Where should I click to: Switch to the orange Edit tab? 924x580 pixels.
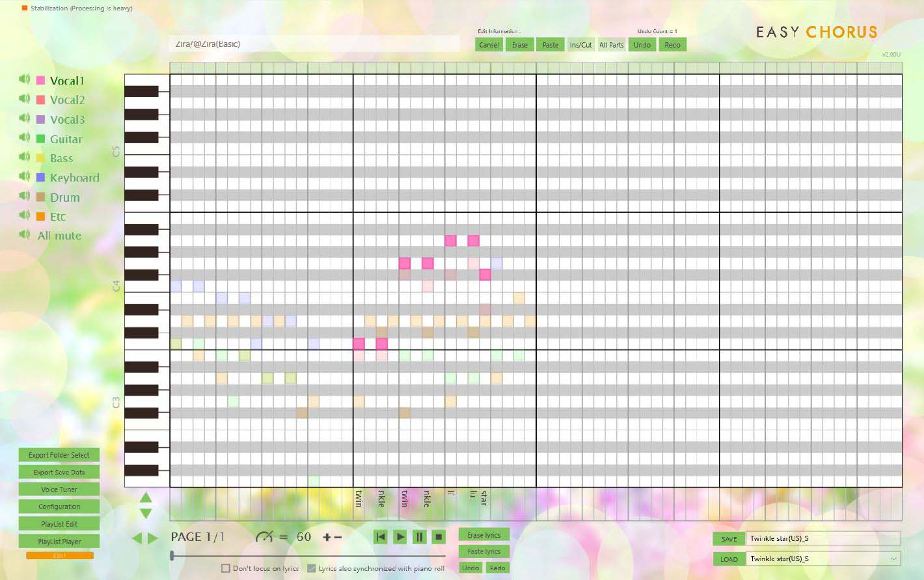pos(59,555)
